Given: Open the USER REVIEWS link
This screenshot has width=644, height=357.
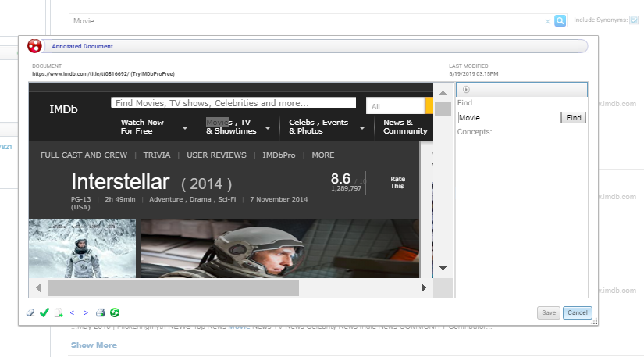Looking at the screenshot, I should tap(216, 155).
